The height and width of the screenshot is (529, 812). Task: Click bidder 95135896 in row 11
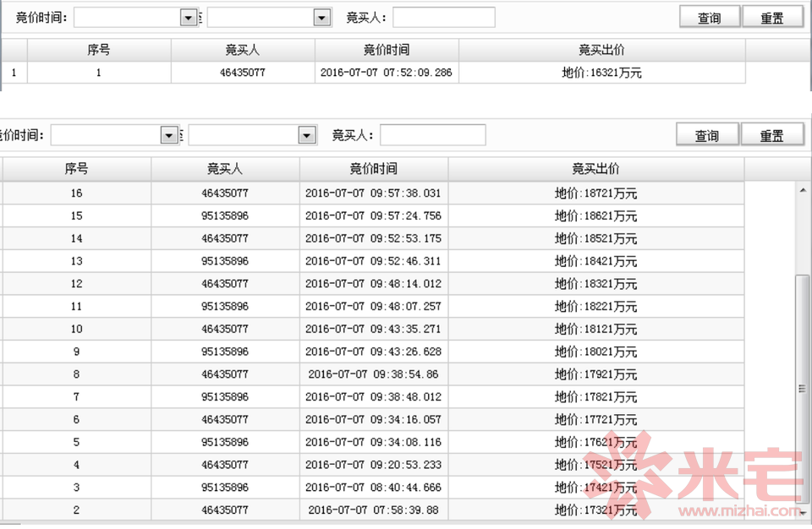[225, 307]
